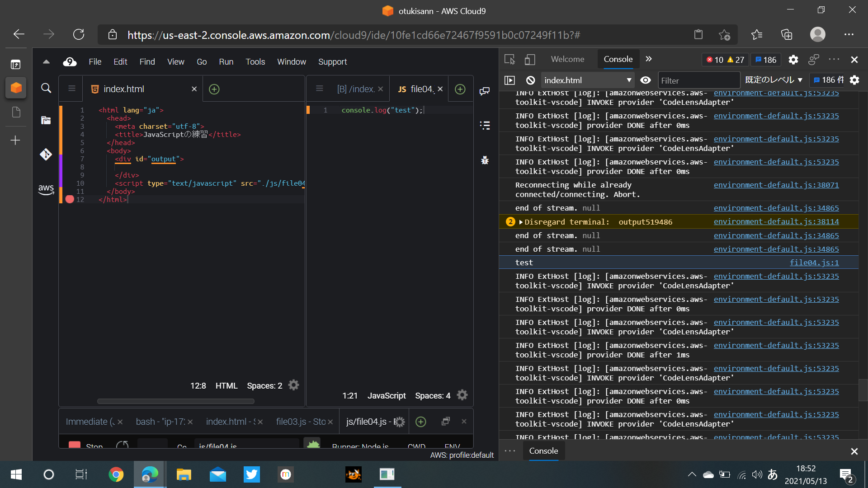The image size is (868, 488).
Task: Click the browser address bar URL
Action: 354,35
